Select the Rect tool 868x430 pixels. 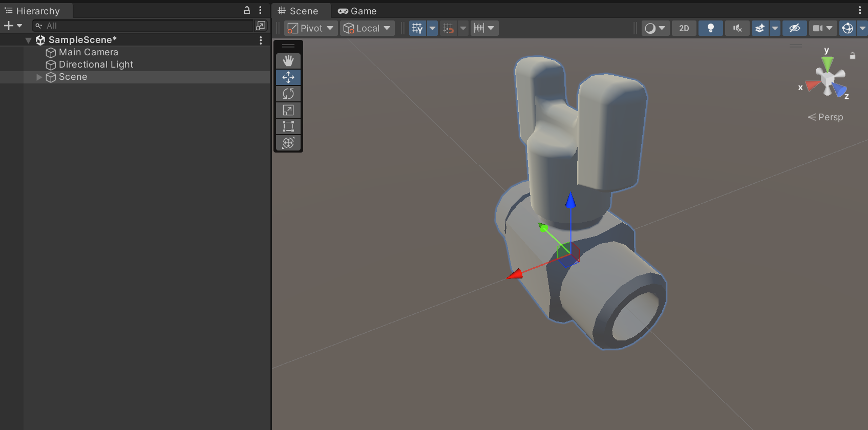coord(288,126)
